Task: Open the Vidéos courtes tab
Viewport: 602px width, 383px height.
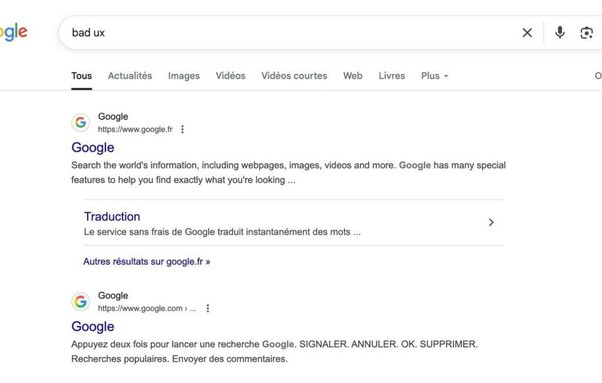Action: 294,76
